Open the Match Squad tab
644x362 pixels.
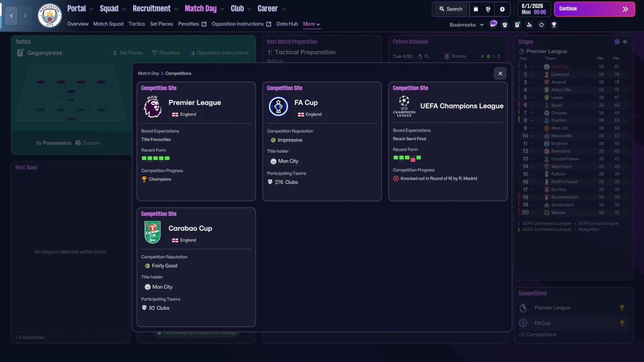pos(108,24)
